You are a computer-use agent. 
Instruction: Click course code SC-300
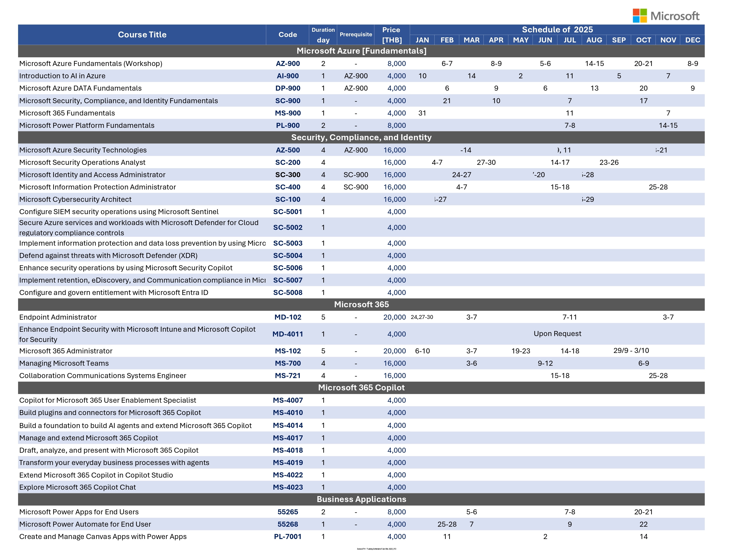pos(288,175)
